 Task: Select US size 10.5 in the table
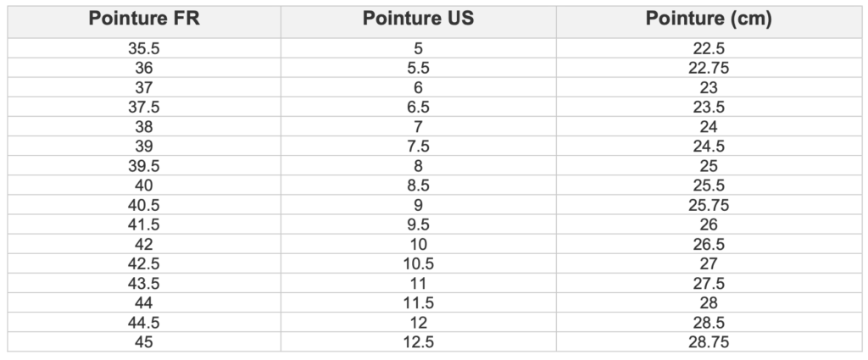click(x=418, y=263)
